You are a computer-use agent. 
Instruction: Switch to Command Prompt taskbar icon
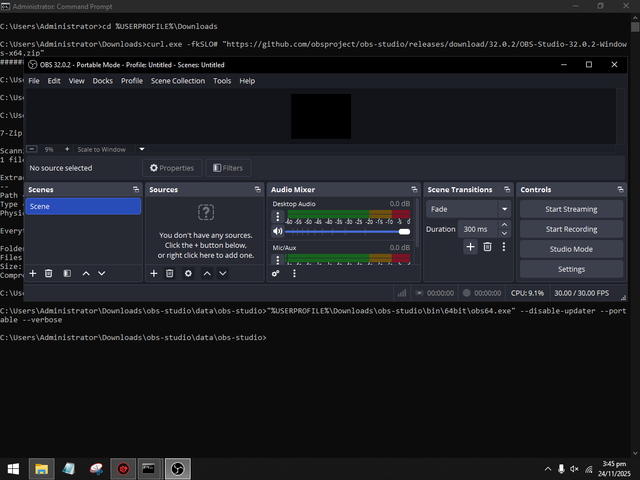pyautogui.click(x=149, y=469)
